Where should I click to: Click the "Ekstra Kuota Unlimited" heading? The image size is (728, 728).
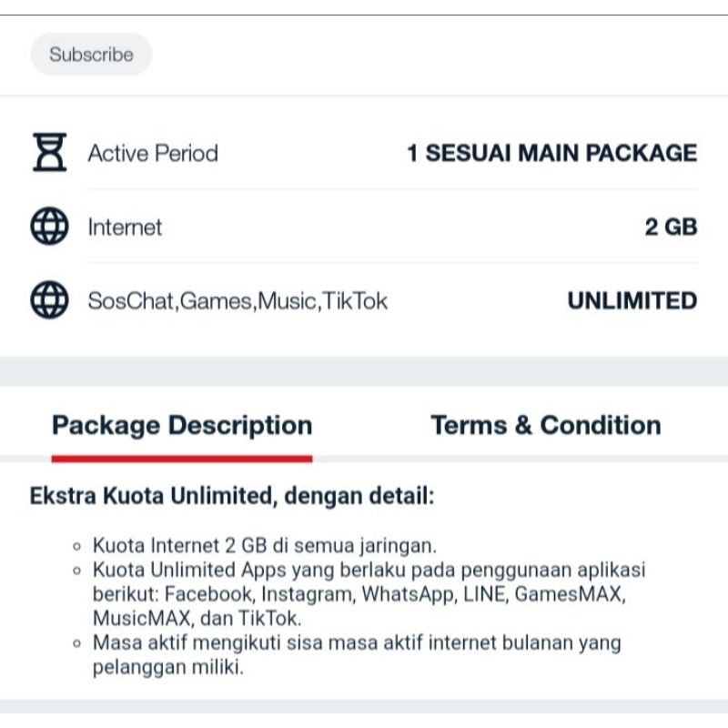click(232, 497)
